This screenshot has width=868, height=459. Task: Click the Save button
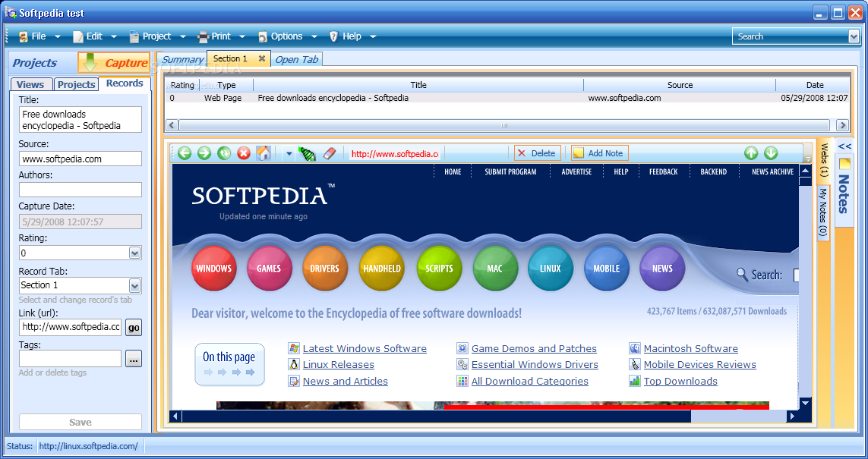pyautogui.click(x=80, y=422)
